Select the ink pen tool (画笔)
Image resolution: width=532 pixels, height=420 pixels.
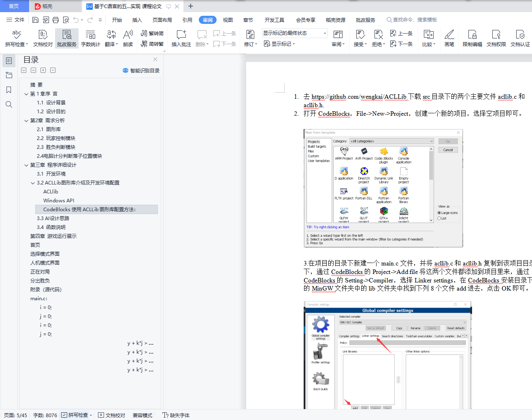[449, 38]
